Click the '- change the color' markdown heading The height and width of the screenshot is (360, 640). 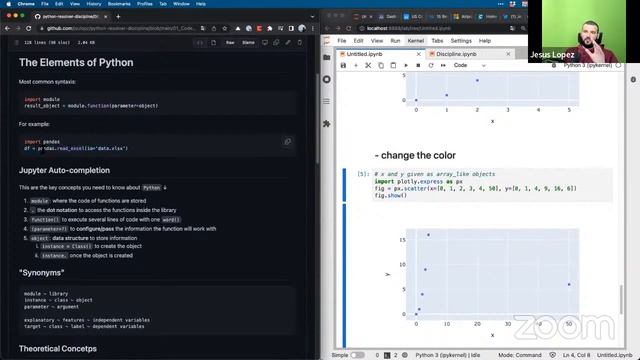click(415, 156)
